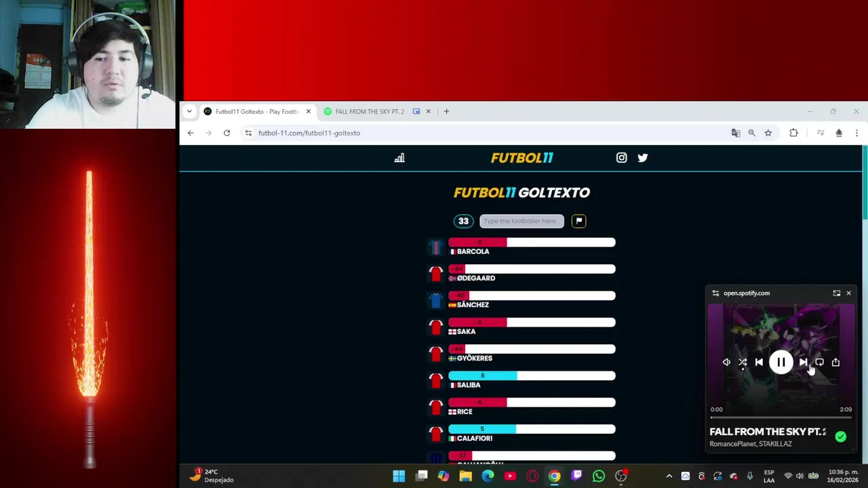868x488 pixels.
Task: Focus the 'Type the footballer here' field
Action: pyautogui.click(x=521, y=221)
